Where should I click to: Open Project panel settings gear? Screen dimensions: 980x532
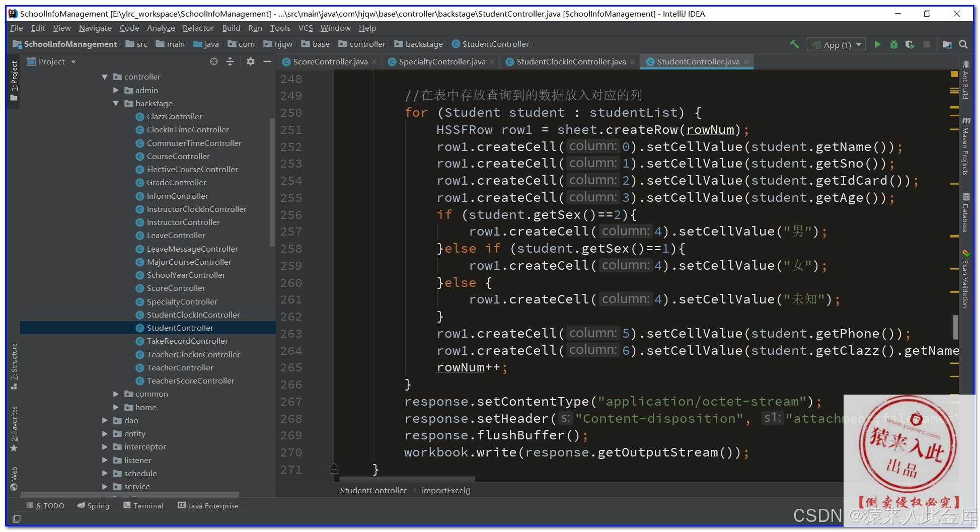point(251,61)
